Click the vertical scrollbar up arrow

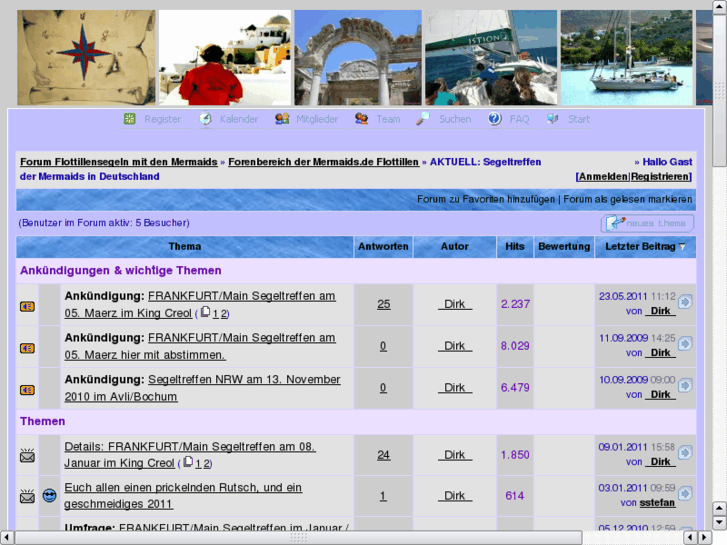pyautogui.click(x=719, y=7)
